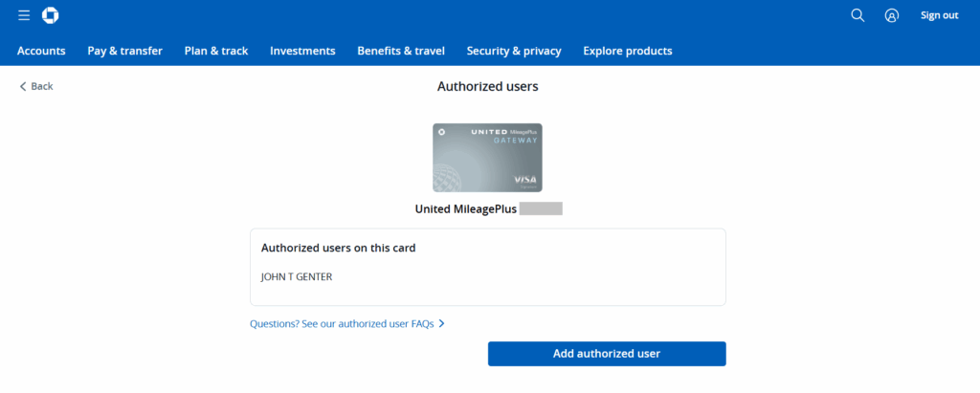Click the Authorized users page heading
The image size is (980, 393).
[x=487, y=87]
